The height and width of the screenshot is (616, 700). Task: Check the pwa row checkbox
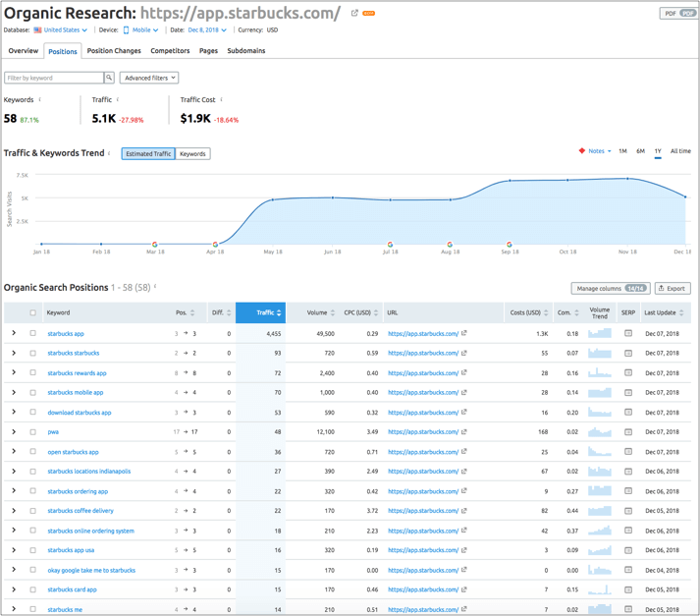pyautogui.click(x=33, y=432)
